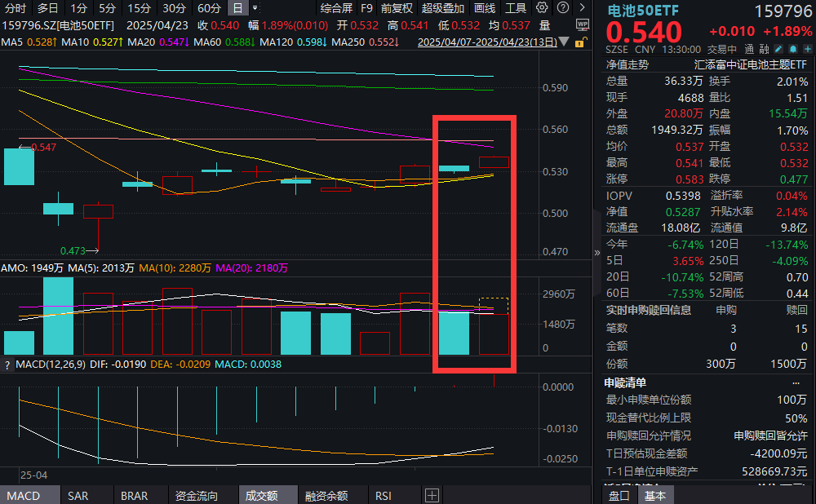This screenshot has width=816, height=504.
Task: Click the 25-04 date axis label
Action: point(33,475)
